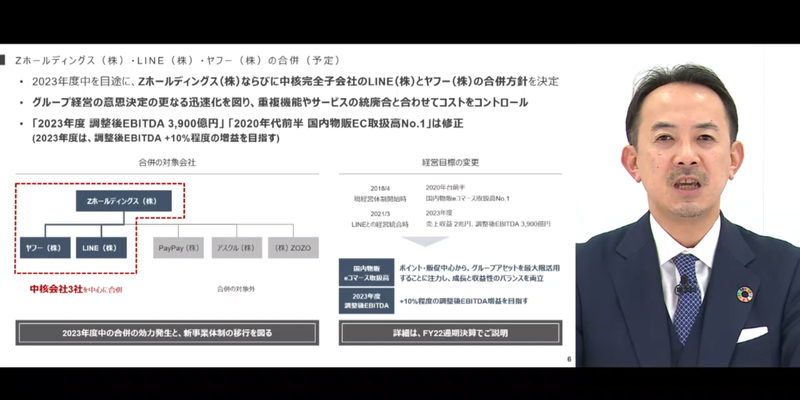Select the grey 'アスクル（株）' box
The image size is (800, 400).
coord(237,248)
